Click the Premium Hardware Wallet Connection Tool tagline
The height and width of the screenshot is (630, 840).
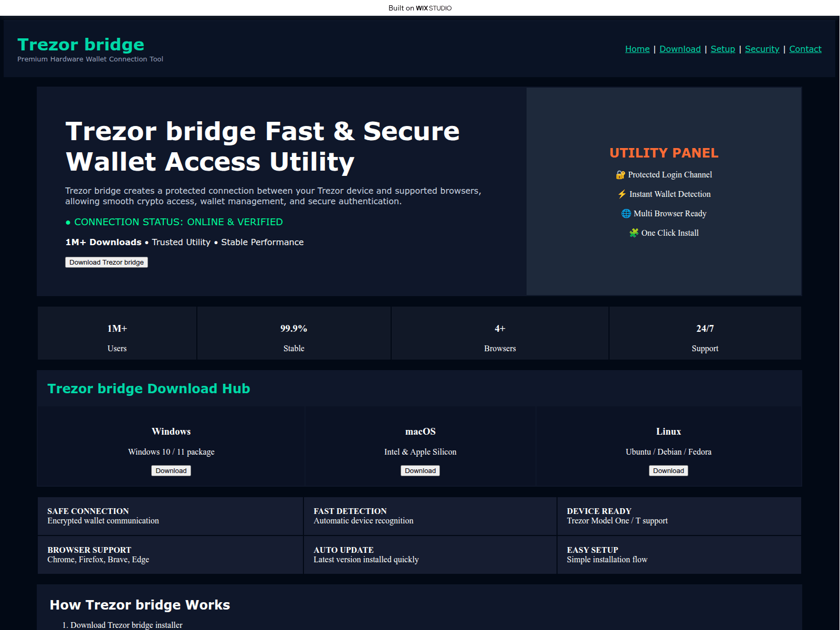pos(90,59)
